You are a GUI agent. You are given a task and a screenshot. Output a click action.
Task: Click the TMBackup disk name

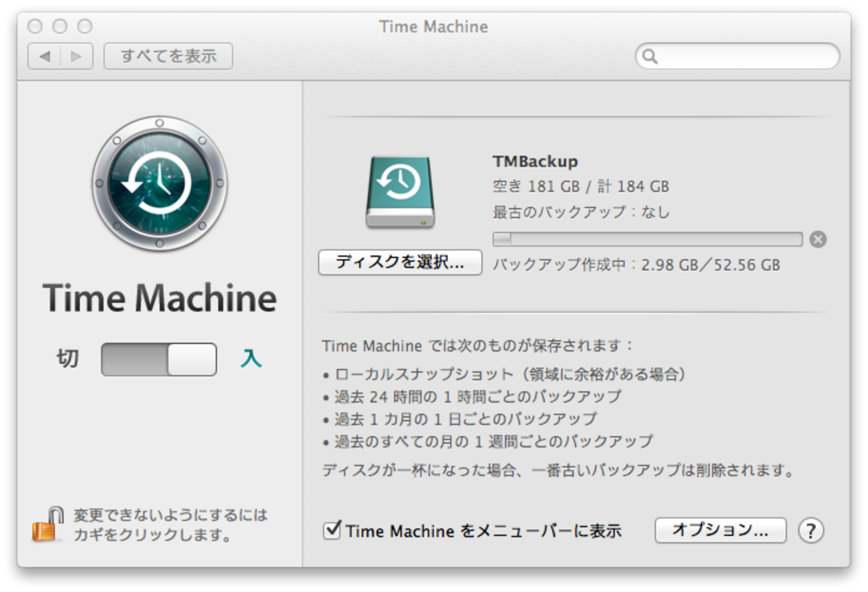[x=535, y=162]
